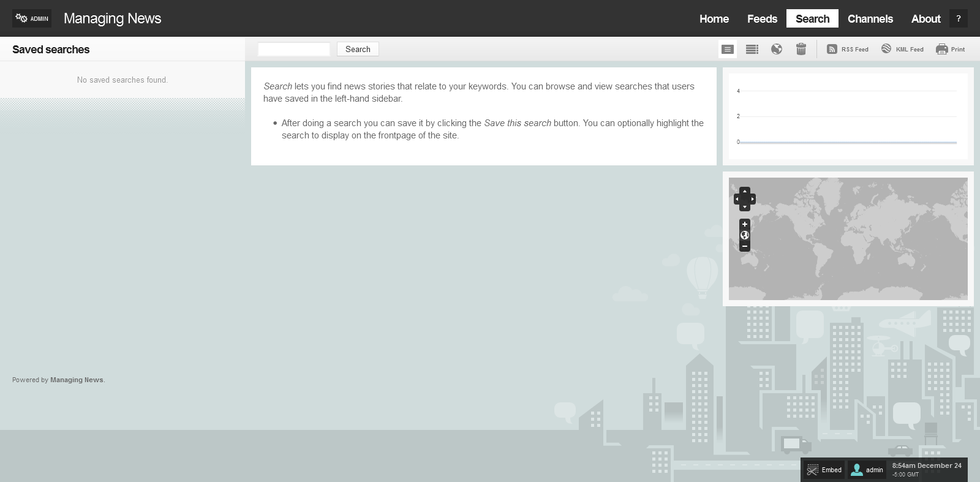The image size is (980, 482).
Task: Pan the map up
Action: 745,191
